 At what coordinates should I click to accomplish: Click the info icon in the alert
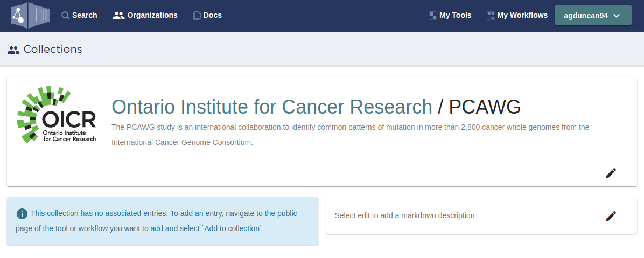click(x=22, y=214)
